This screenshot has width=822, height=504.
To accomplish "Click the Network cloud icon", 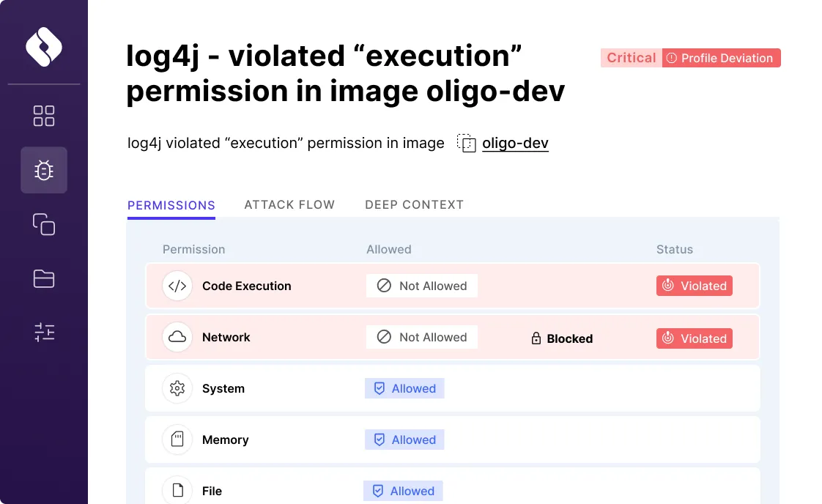I will pyautogui.click(x=177, y=337).
